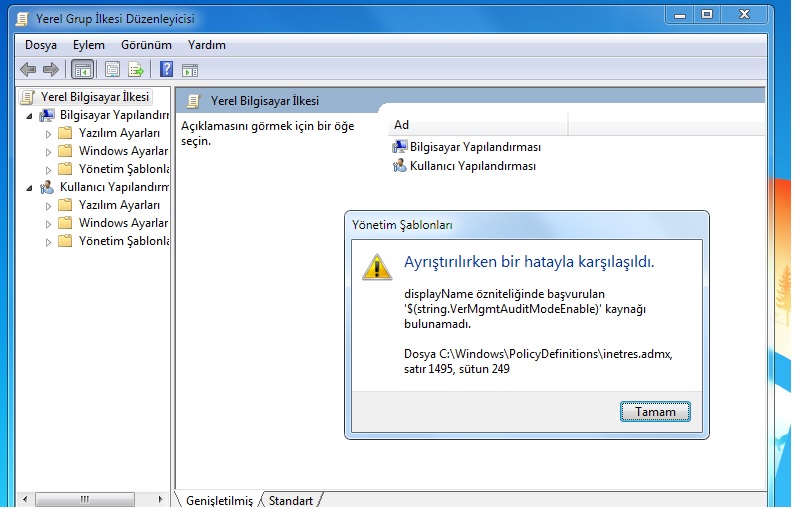This screenshot has width=793, height=509.
Task: Toggle Show/Hide Action Pane toolbar icon
Action: (190, 70)
